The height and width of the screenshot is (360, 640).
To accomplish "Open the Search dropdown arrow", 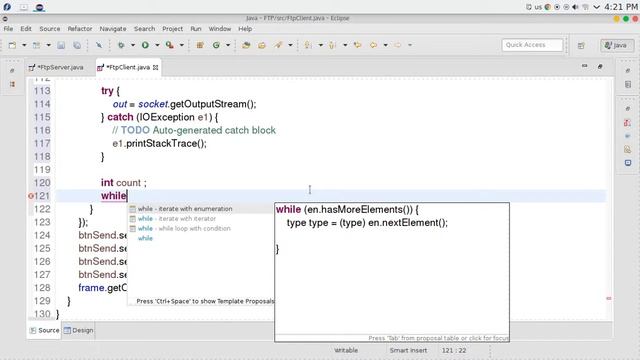I will (290, 45).
